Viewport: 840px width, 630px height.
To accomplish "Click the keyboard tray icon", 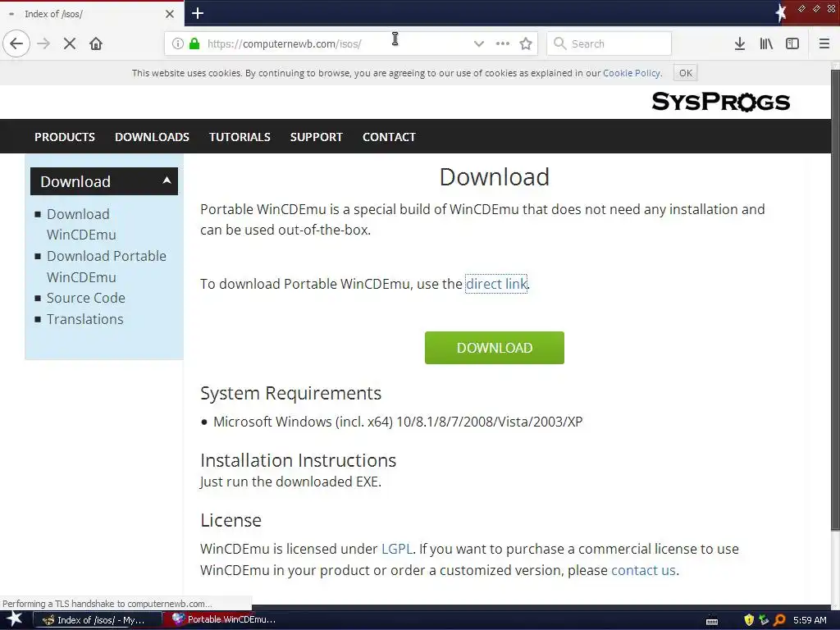I will pos(712,621).
